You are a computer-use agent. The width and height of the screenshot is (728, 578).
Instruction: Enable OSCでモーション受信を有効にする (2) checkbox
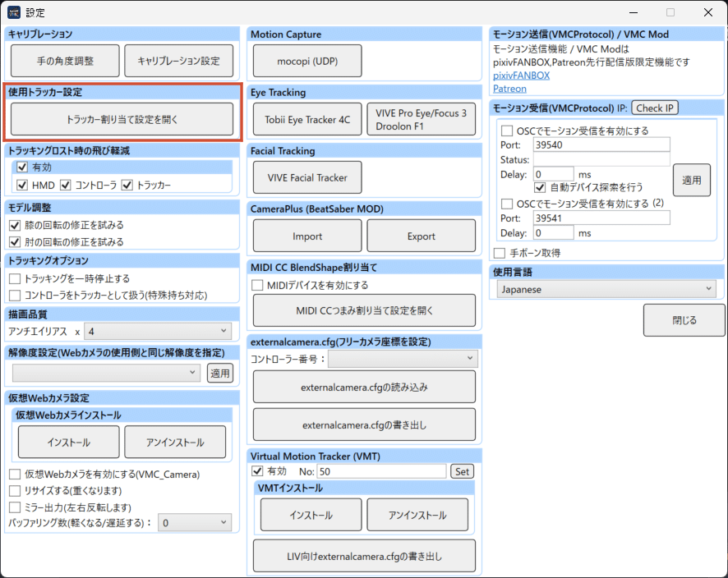tap(506, 204)
